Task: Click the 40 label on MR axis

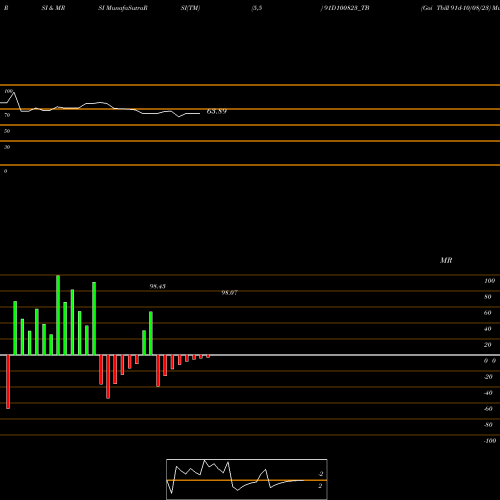Action: 488,329
